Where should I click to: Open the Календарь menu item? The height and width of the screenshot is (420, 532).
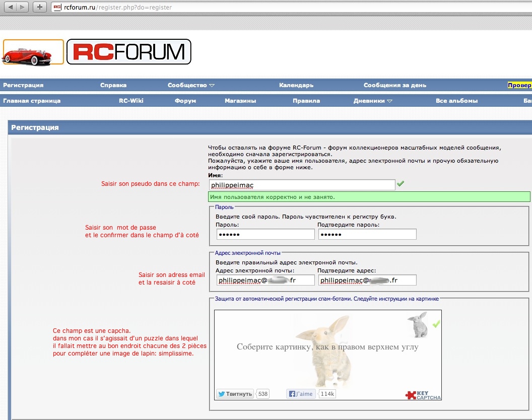pyautogui.click(x=296, y=85)
